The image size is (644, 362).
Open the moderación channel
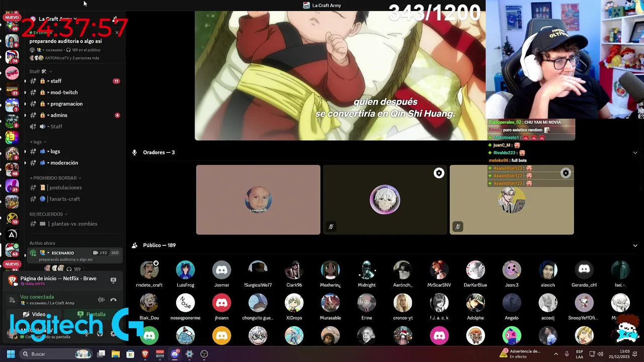coord(74,163)
